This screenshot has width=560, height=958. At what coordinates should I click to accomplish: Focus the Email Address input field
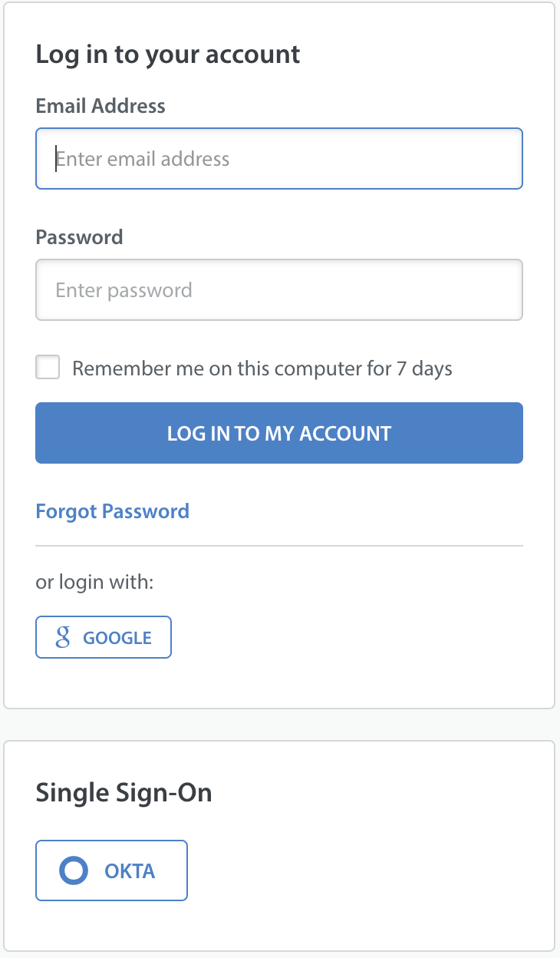[279, 158]
